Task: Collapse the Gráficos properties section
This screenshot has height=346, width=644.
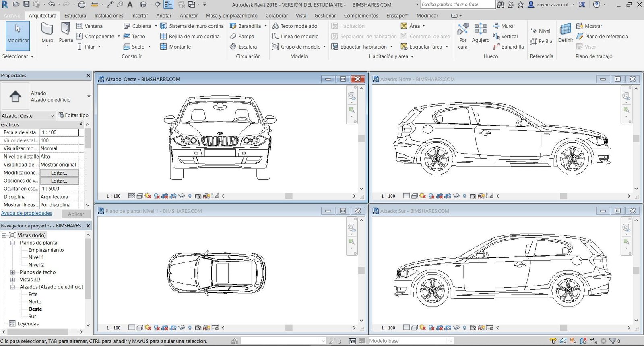Action: coord(81,124)
